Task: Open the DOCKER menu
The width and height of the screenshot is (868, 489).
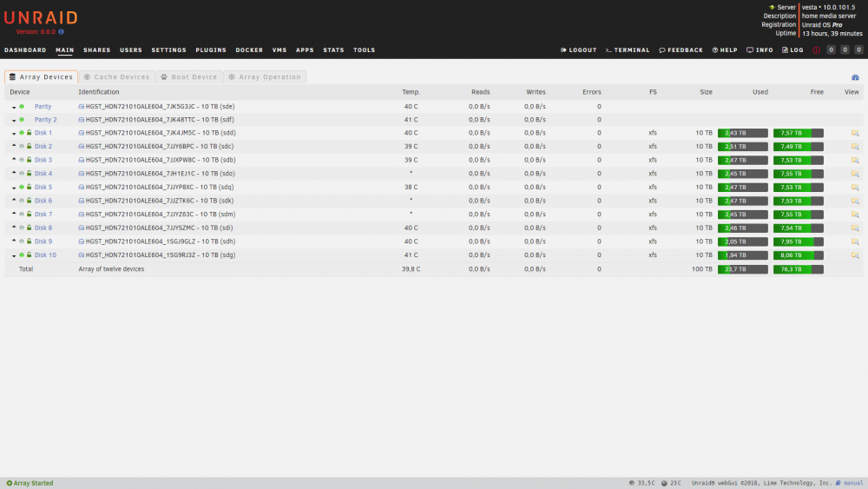Action: [249, 50]
